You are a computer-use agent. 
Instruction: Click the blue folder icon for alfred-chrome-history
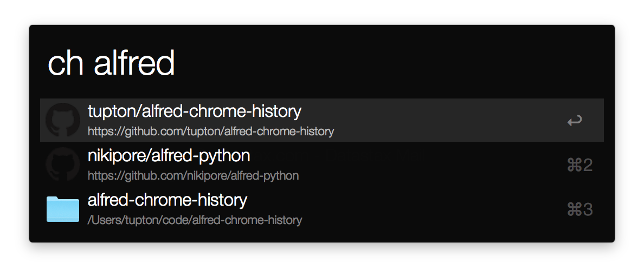pos(62,209)
